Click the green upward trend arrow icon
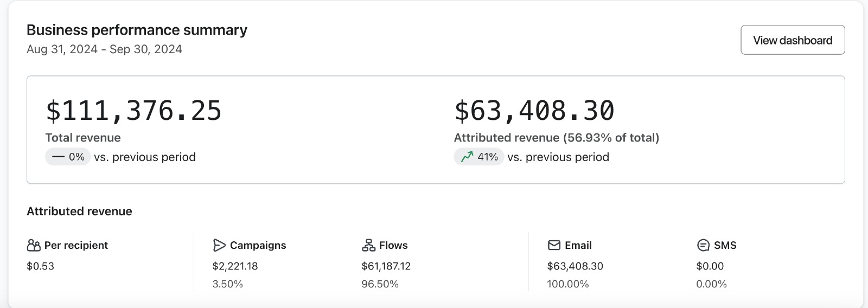The width and height of the screenshot is (868, 308). tap(467, 157)
